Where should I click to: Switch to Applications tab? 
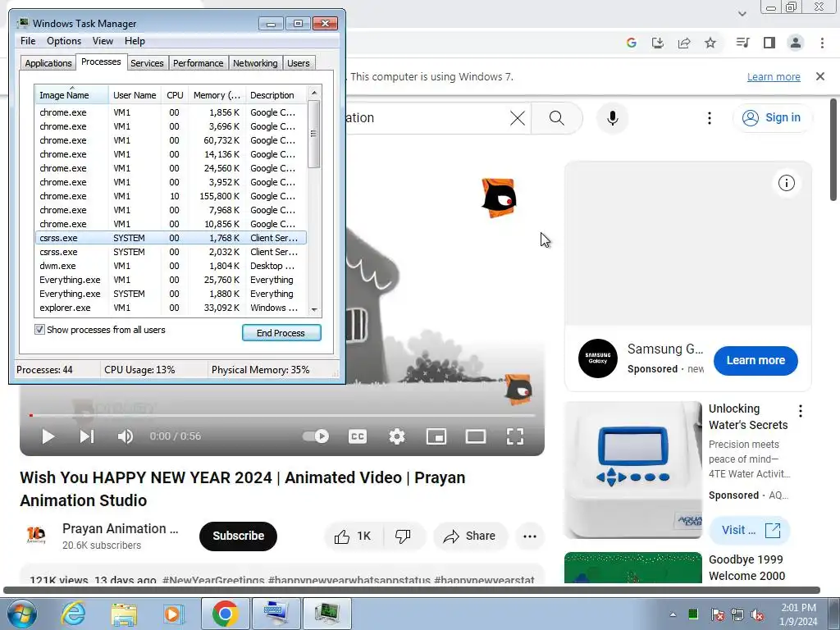[x=48, y=63]
